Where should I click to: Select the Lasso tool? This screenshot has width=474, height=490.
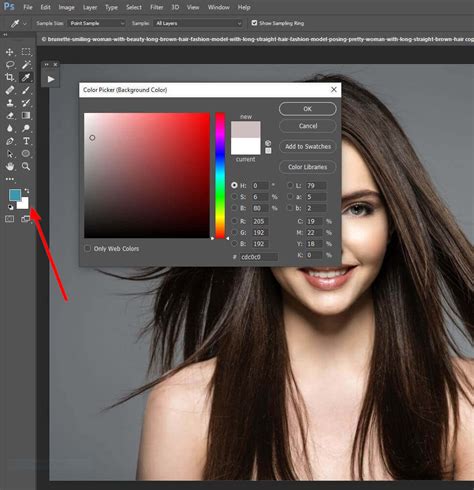pyautogui.click(x=10, y=65)
